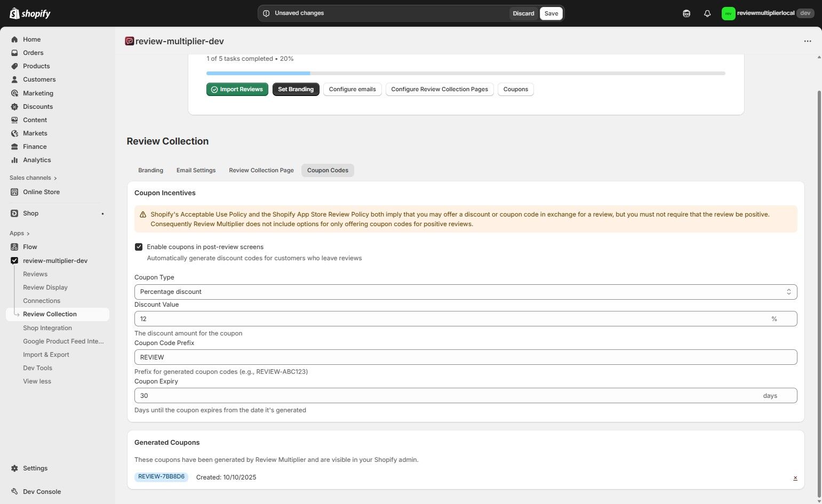
Task: Click the green store avatar
Action: [728, 13]
